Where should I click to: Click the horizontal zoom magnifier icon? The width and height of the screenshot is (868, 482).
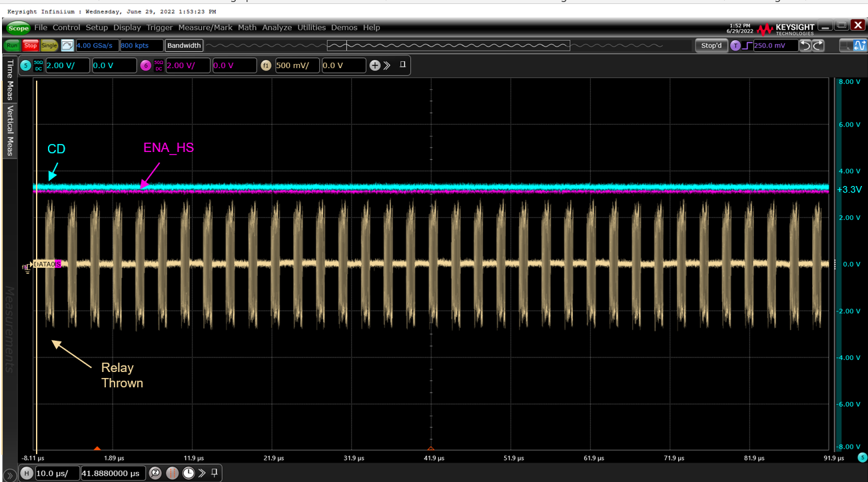155,473
